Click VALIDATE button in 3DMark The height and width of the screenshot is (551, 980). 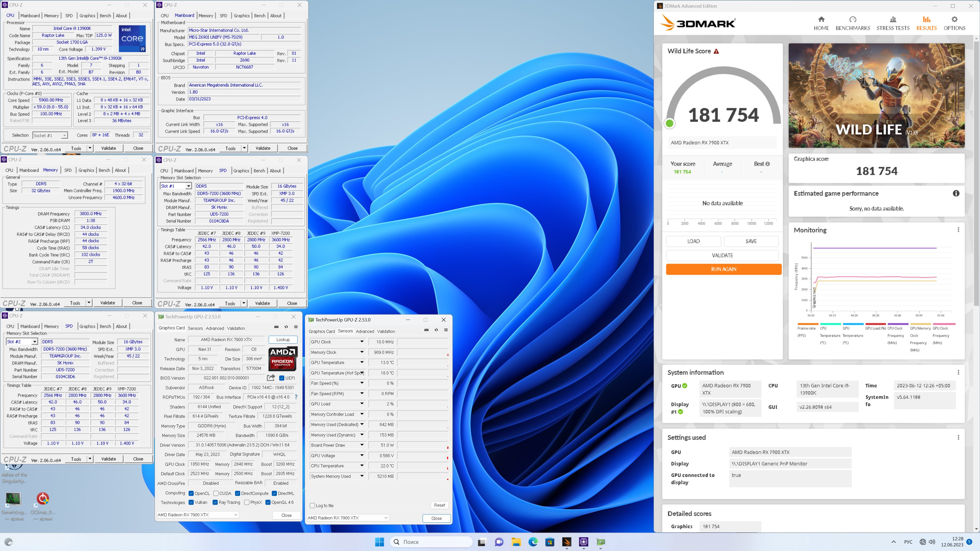(722, 255)
